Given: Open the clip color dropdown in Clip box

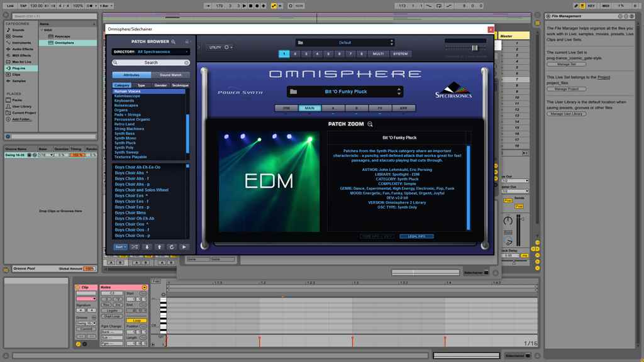Looking at the screenshot, I should pos(86,299).
